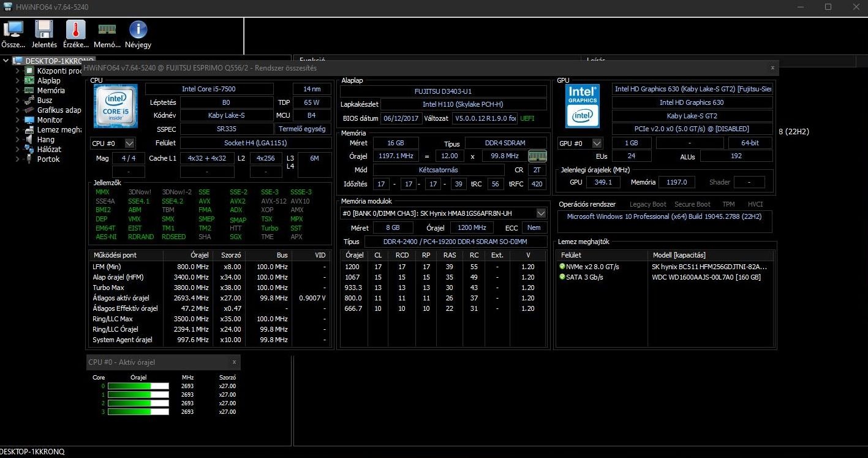Click Kétcsatornás memory mode field

coord(439,169)
